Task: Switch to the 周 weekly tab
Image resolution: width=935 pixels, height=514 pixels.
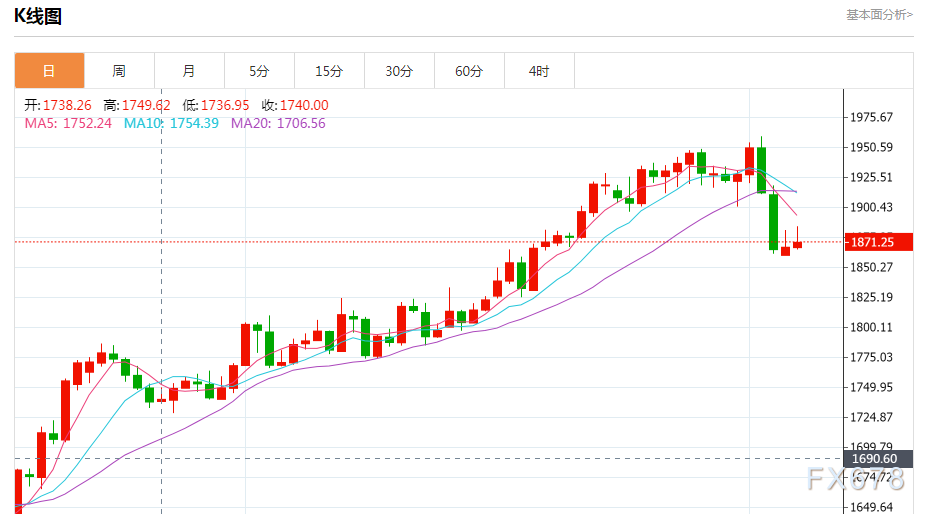Action: [119, 71]
